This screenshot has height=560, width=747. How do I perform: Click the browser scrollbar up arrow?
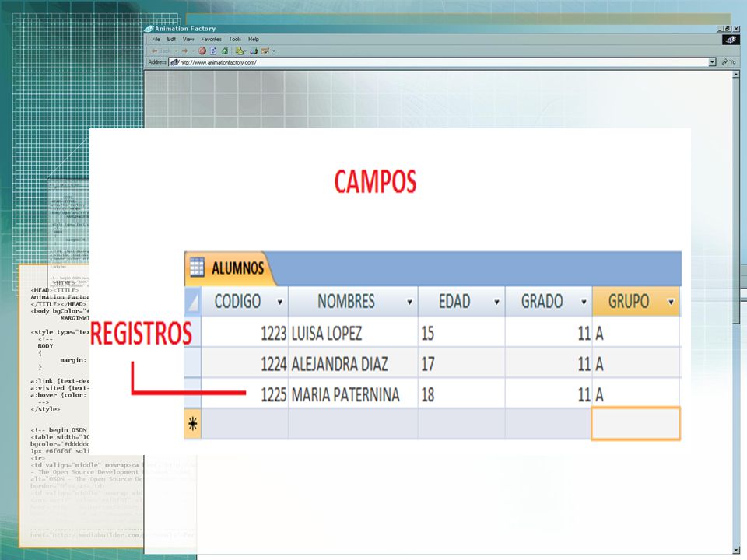735,75
